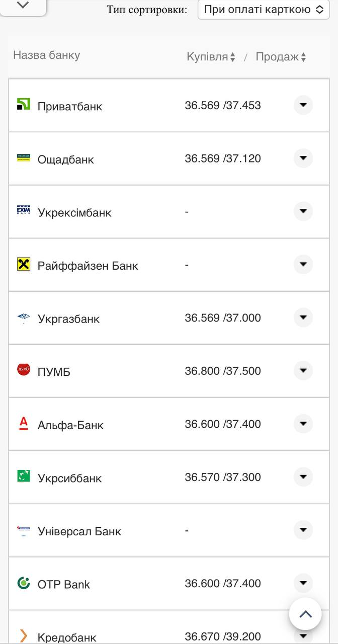The image size is (338, 644).
Task: Click the ПУМБ red logo icon
Action: point(24,370)
